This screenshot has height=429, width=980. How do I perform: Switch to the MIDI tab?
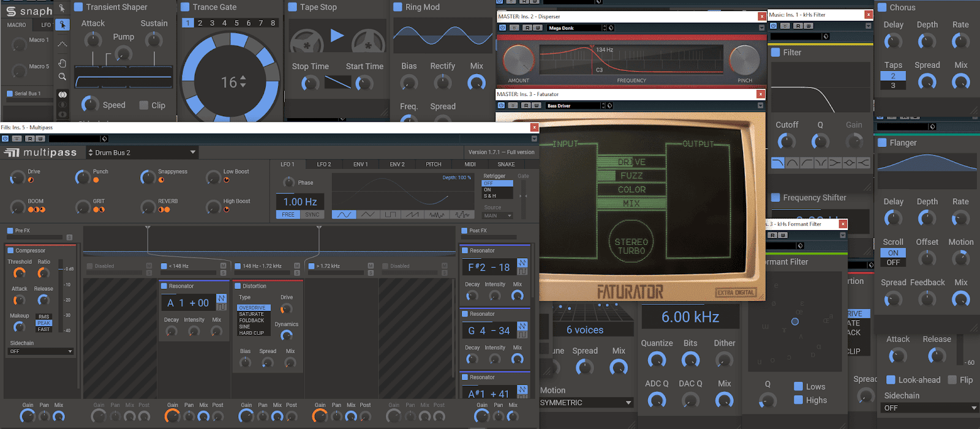(x=470, y=164)
